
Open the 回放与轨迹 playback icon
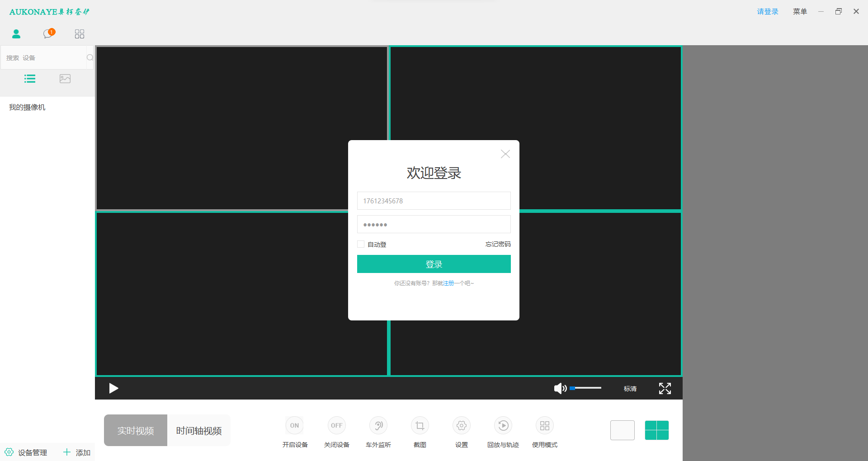pyautogui.click(x=503, y=425)
